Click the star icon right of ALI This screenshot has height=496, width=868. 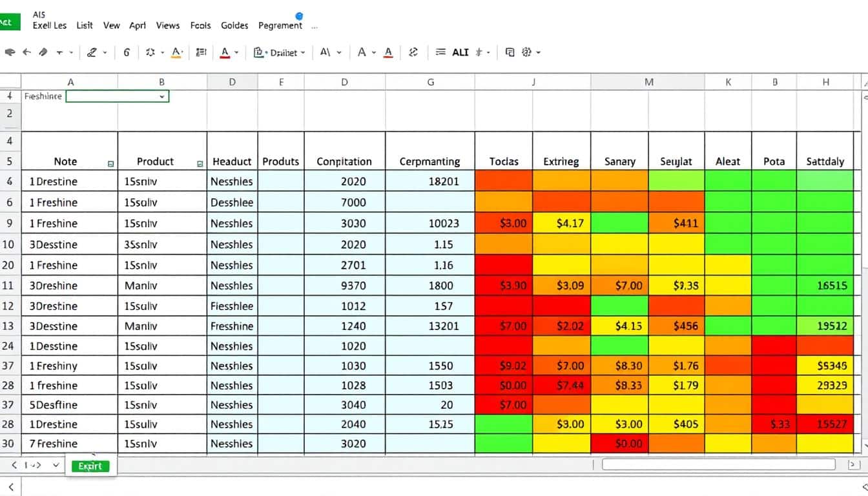pos(479,52)
